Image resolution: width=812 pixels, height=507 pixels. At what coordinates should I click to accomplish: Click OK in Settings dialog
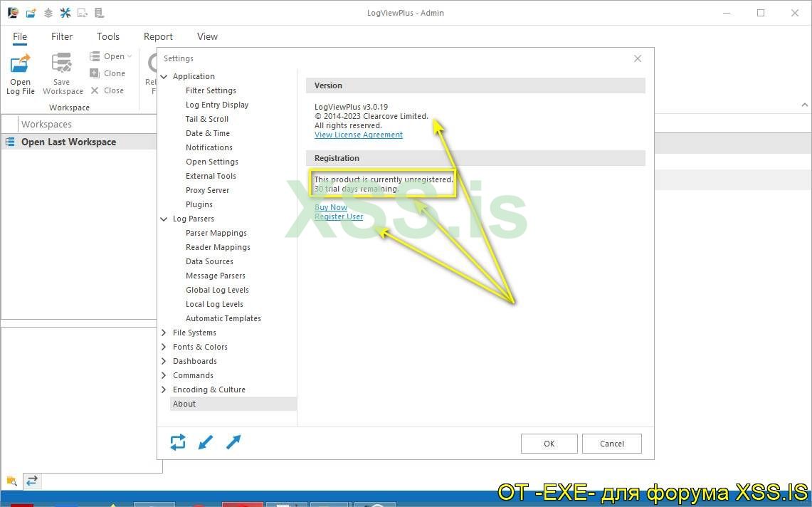click(549, 444)
